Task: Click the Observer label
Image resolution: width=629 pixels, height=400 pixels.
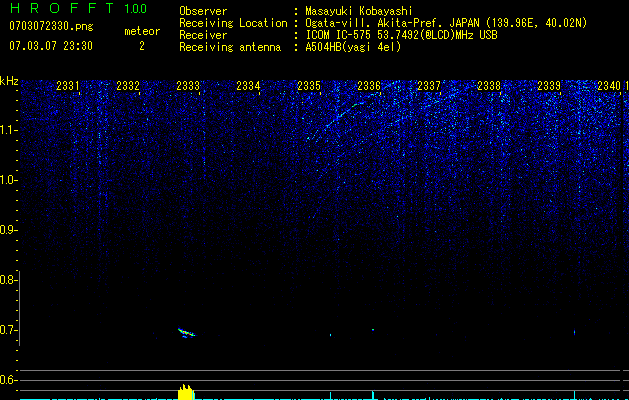Action: [203, 11]
